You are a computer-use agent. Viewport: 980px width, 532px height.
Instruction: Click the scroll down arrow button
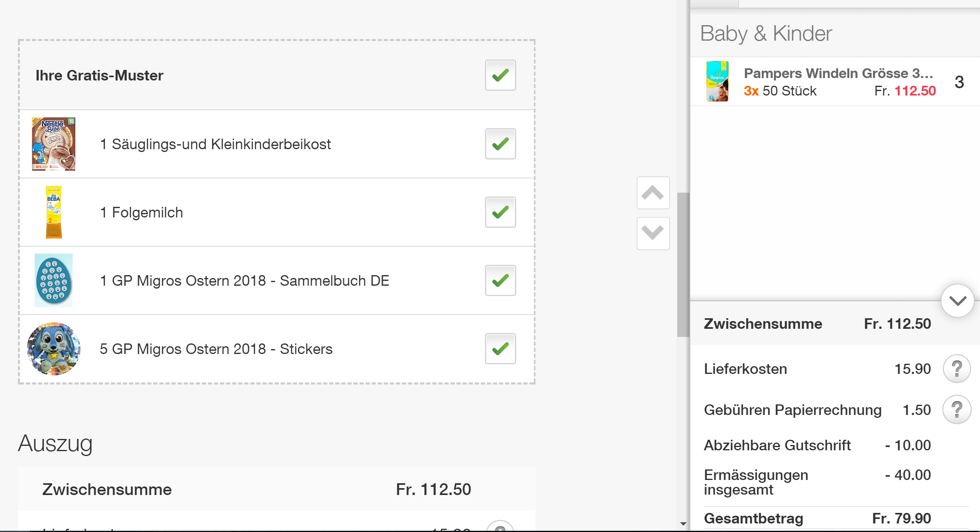click(653, 233)
